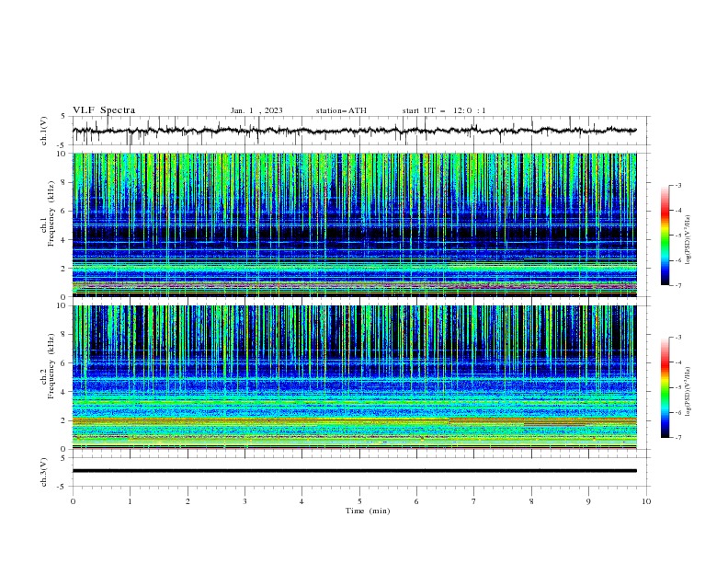This screenshot has width=728, height=563.
Task: Click the 'ch.1(V)' axis label
Action: coord(44,131)
